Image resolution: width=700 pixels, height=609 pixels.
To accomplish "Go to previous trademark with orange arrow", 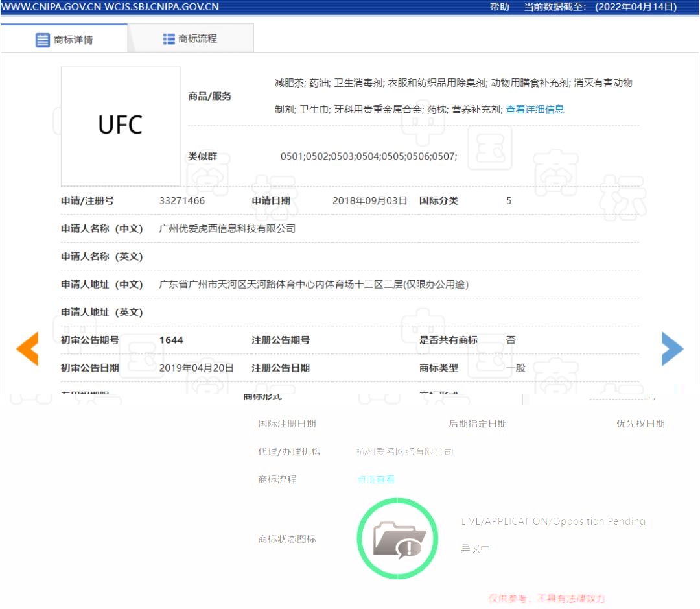I will click(27, 349).
